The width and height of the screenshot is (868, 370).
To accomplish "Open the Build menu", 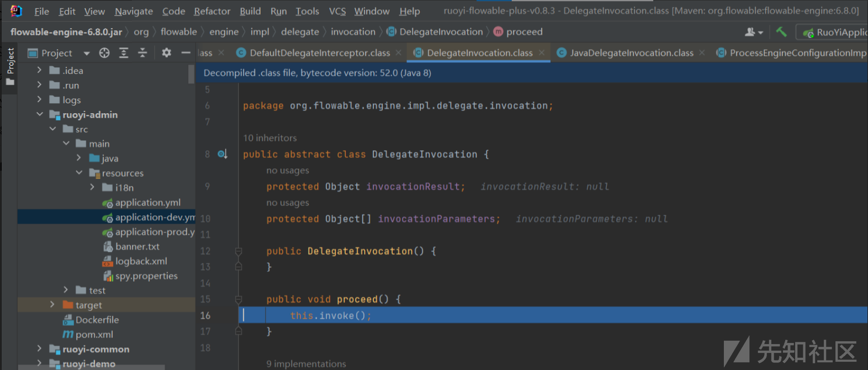I will 250,11.
